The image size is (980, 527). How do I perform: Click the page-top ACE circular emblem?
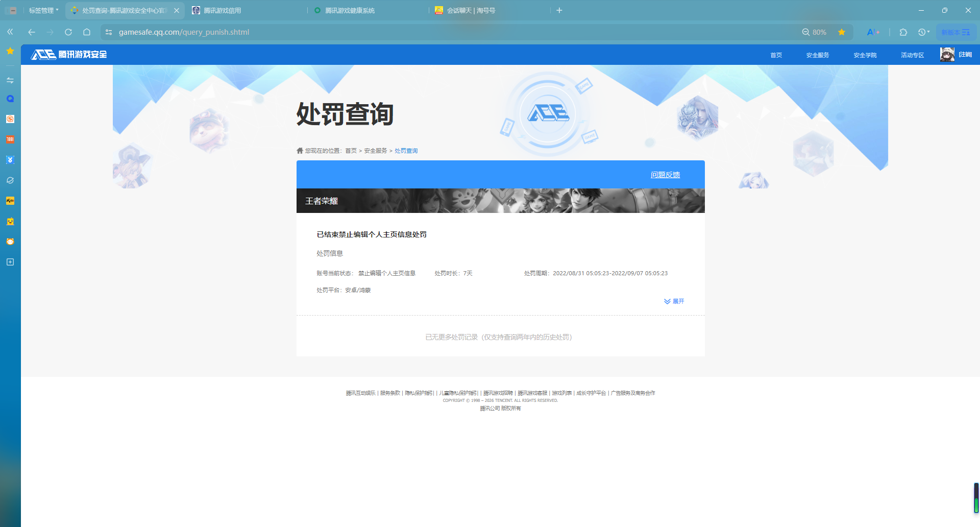click(x=548, y=113)
